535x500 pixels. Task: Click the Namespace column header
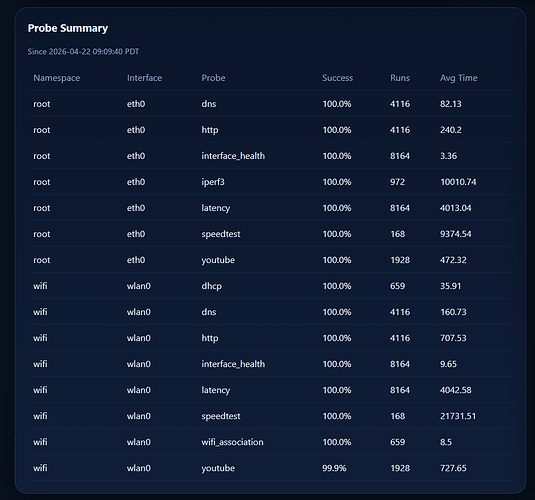pos(57,78)
